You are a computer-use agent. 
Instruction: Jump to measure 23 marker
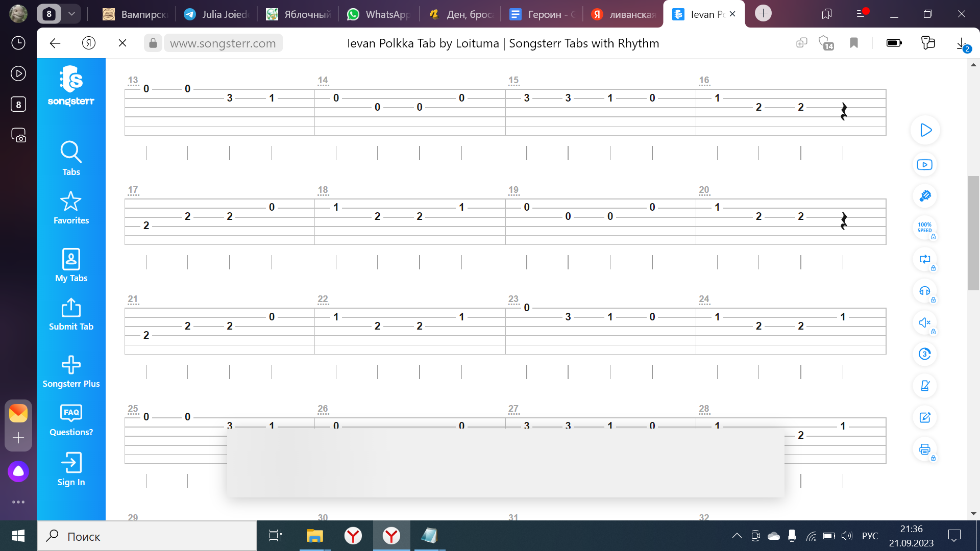[x=513, y=299]
